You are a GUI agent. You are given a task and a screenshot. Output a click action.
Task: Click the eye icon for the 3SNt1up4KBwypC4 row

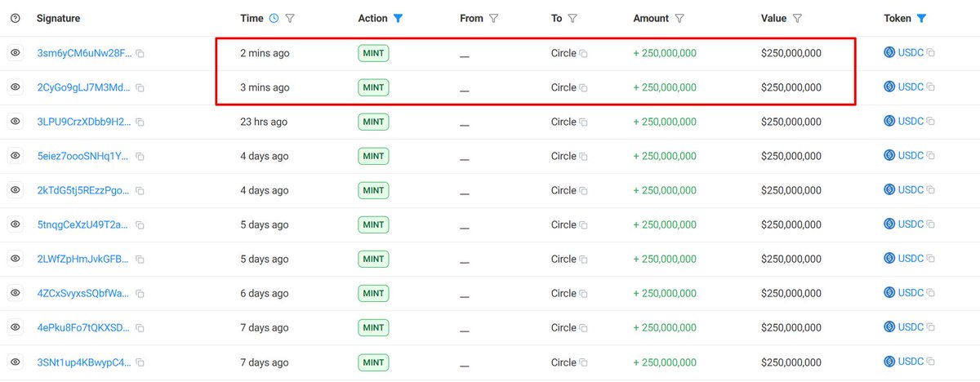pos(15,362)
